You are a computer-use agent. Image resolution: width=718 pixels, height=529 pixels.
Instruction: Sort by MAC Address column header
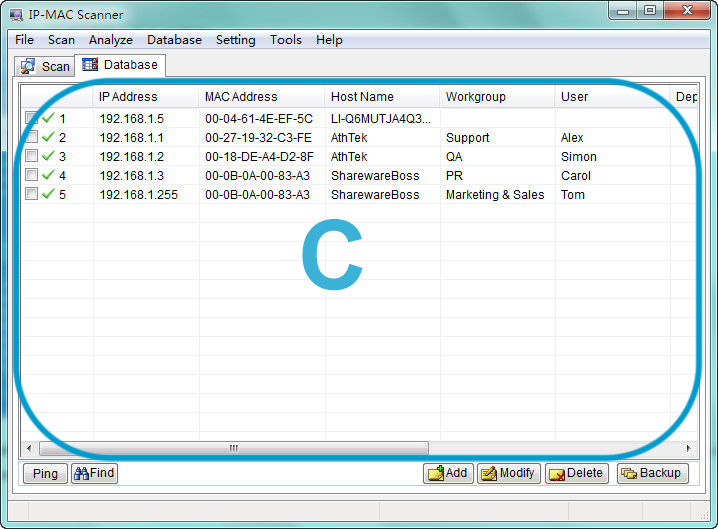point(241,97)
